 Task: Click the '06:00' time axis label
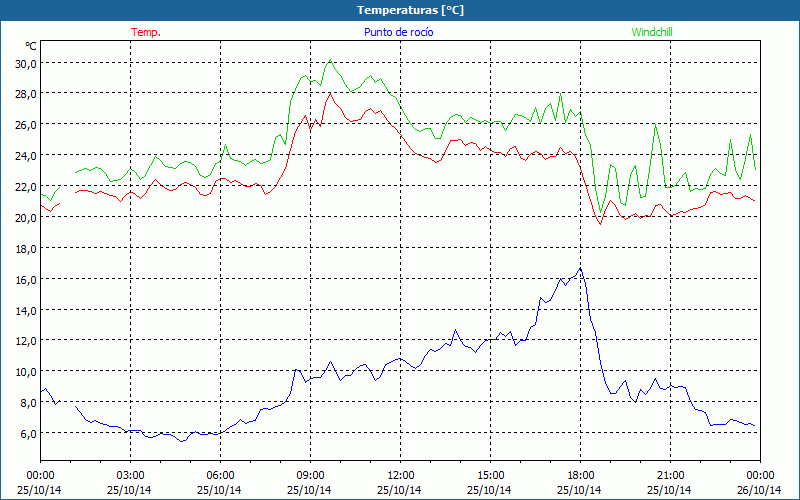pyautogui.click(x=220, y=476)
